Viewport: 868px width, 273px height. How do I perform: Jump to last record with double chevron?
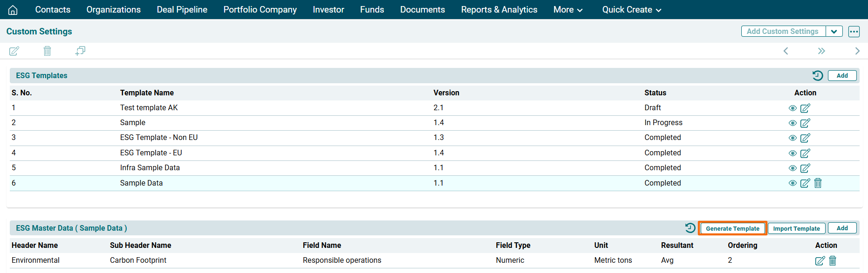[x=821, y=51]
